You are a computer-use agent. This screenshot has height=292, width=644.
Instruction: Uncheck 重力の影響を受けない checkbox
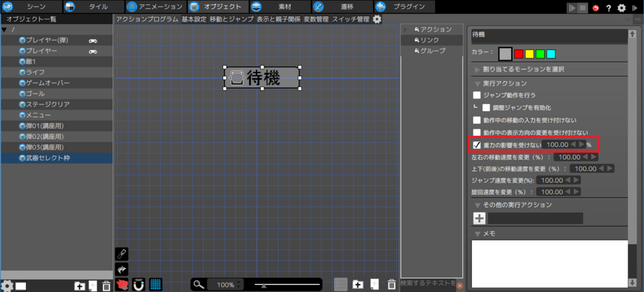point(477,144)
